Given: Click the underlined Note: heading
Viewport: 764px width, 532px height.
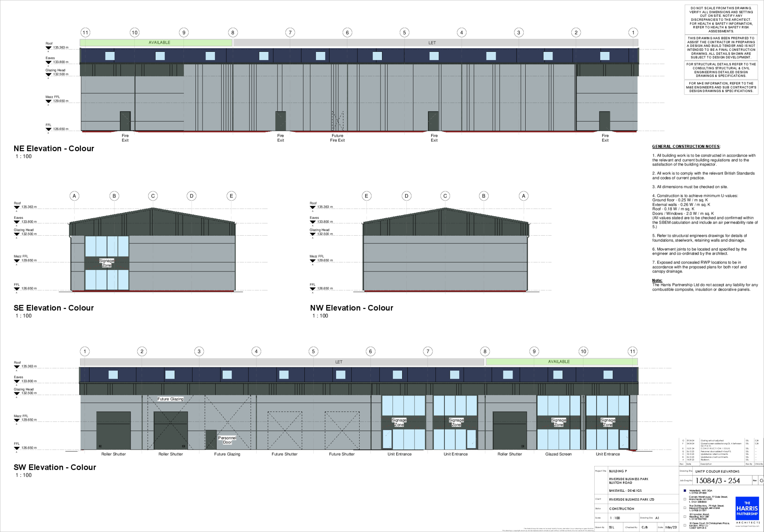Looking at the screenshot, I should tap(657, 280).
